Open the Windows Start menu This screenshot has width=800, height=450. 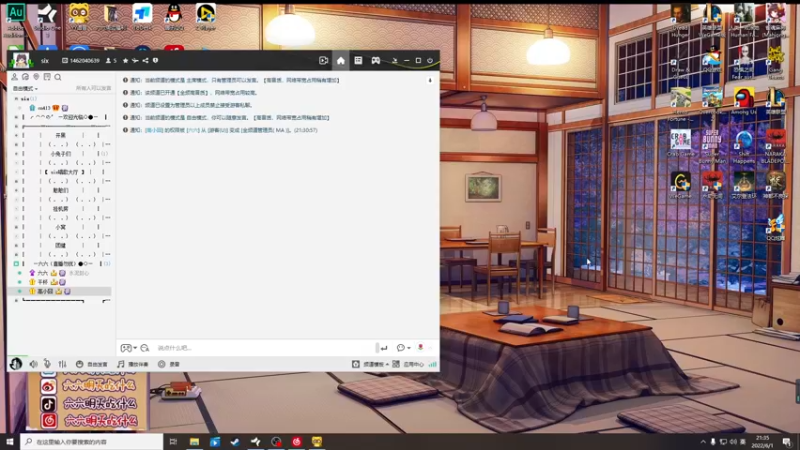[x=10, y=442]
